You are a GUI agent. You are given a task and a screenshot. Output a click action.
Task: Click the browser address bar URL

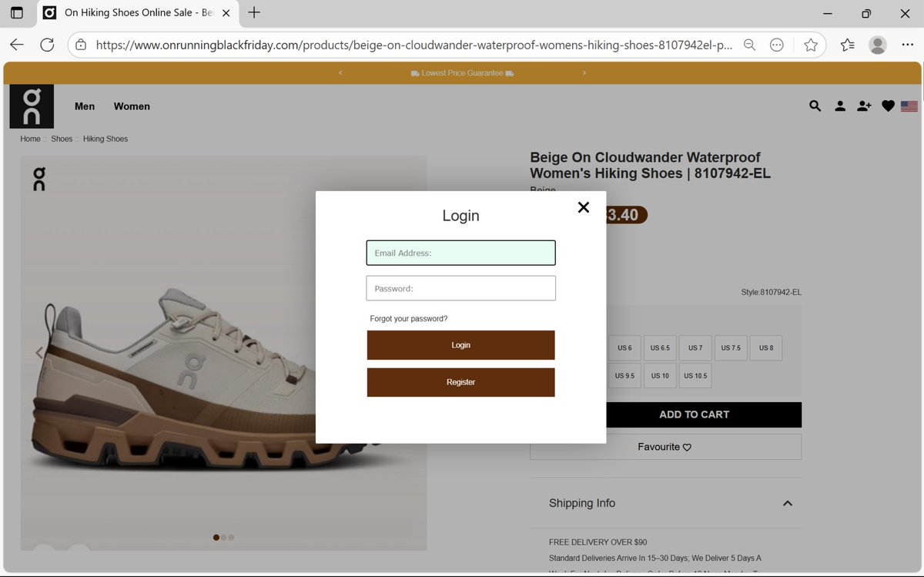pyautogui.click(x=414, y=45)
